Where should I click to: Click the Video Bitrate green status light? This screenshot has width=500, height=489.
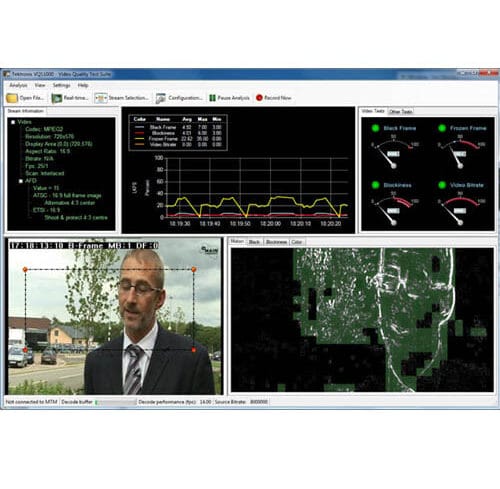pyautogui.click(x=442, y=185)
